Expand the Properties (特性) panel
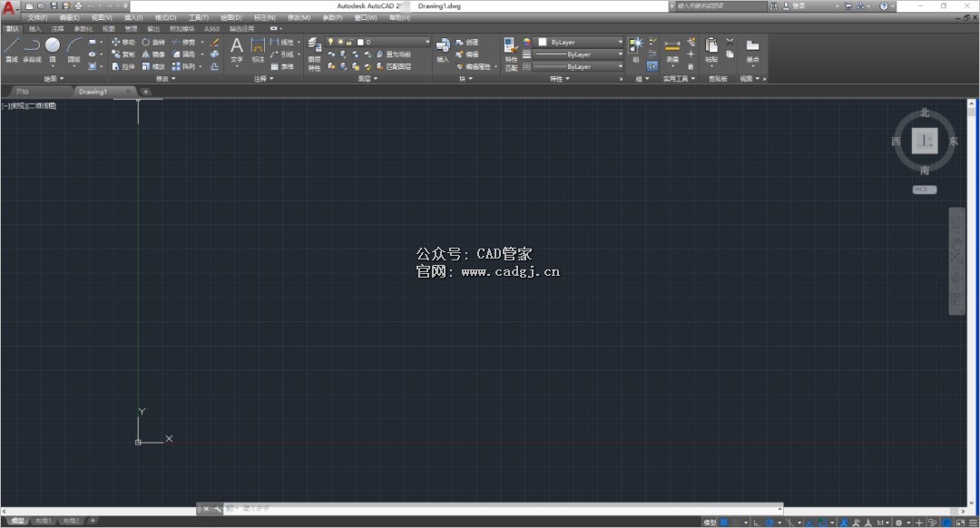980x528 pixels. point(559,79)
